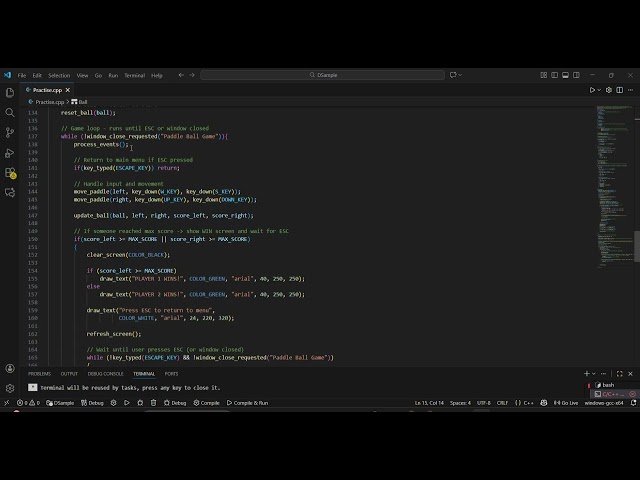Click the code minimap
Screen dimensions: 640x480
(614, 188)
